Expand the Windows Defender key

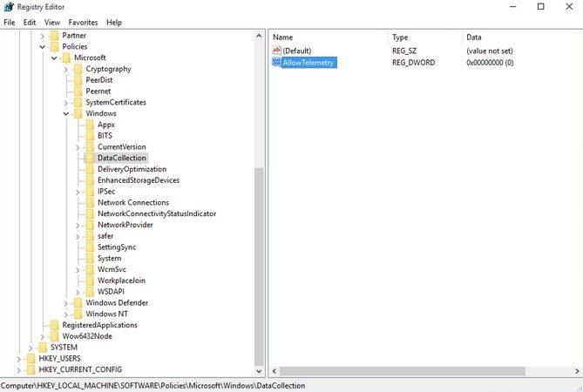[66, 303]
